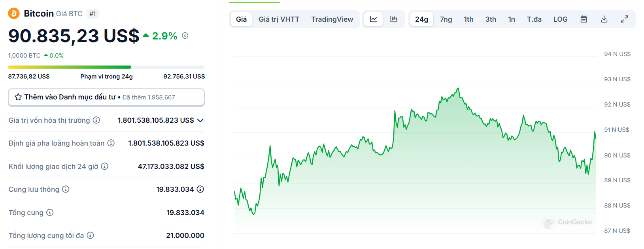Image resolution: width=644 pixels, height=249 pixels.
Task: Select the Giá trị VHTT tab
Action: pyautogui.click(x=279, y=19)
